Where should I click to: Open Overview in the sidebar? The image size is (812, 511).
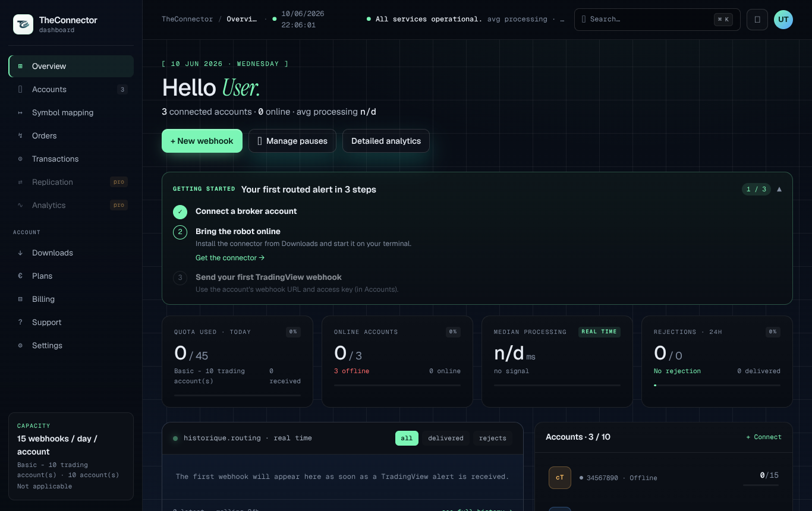click(71, 66)
